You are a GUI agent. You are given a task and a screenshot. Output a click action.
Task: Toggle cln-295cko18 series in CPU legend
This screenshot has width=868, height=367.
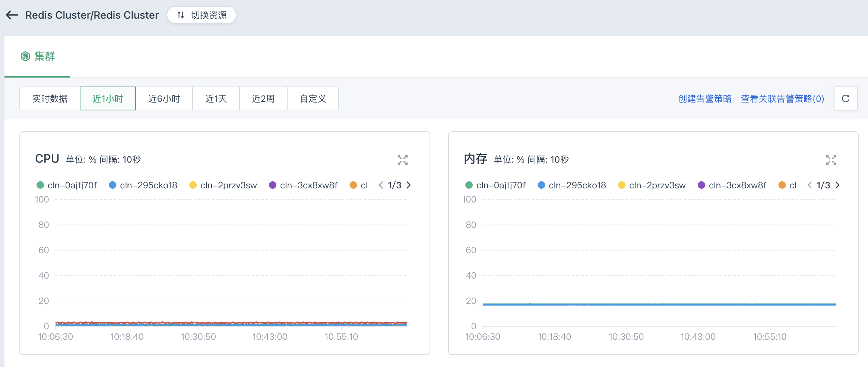pos(143,185)
